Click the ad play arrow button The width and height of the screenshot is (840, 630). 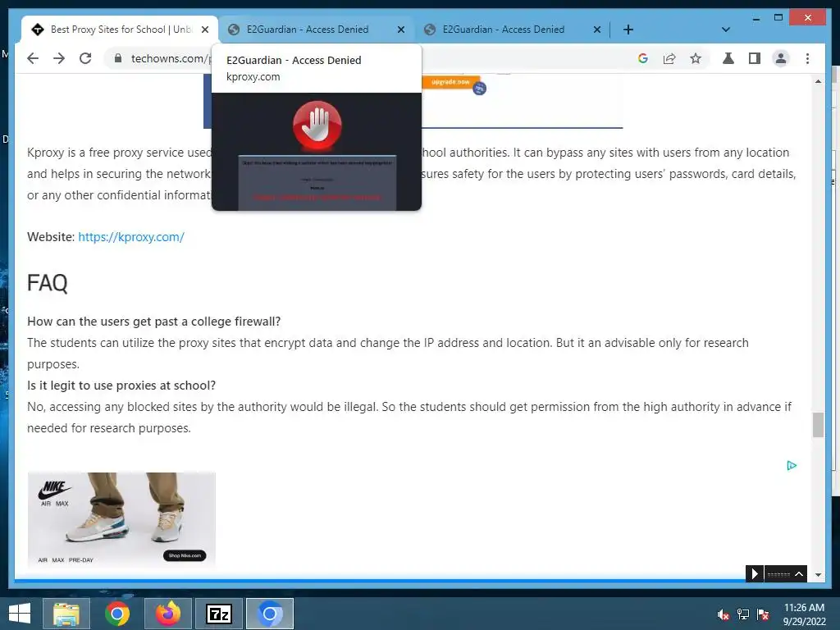coord(755,573)
